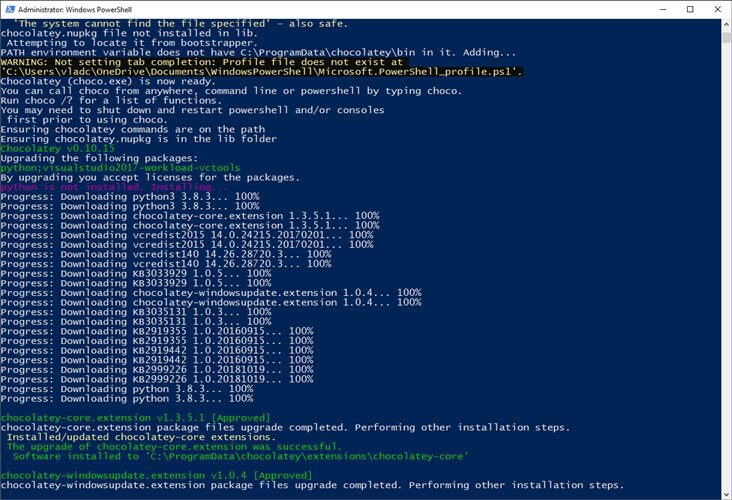
Task: Click the scrollbar down arrow
Action: 726,494
